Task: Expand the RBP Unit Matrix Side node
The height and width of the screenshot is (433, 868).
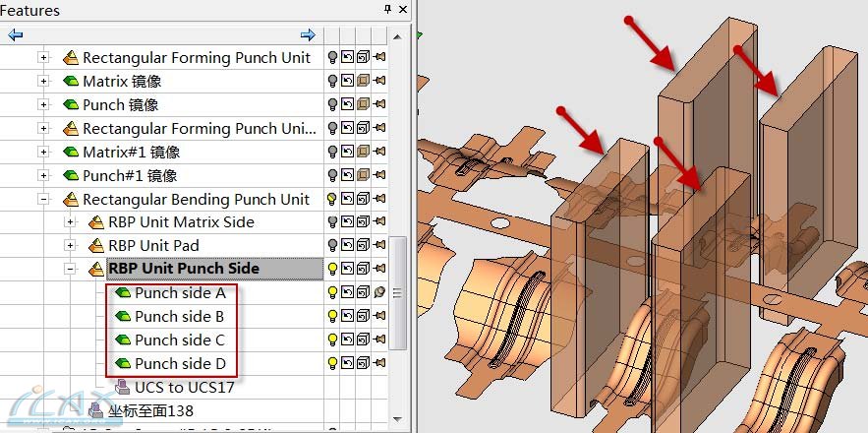Action: coord(70,222)
